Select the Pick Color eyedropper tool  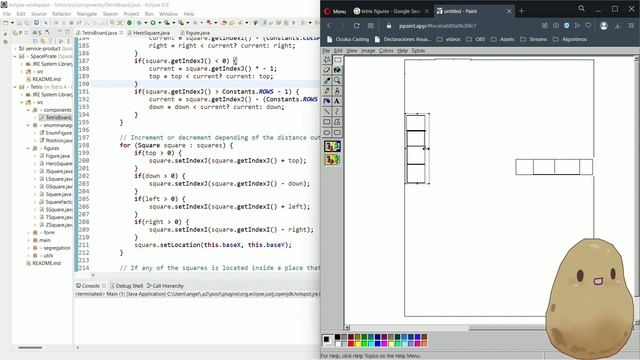click(327, 81)
